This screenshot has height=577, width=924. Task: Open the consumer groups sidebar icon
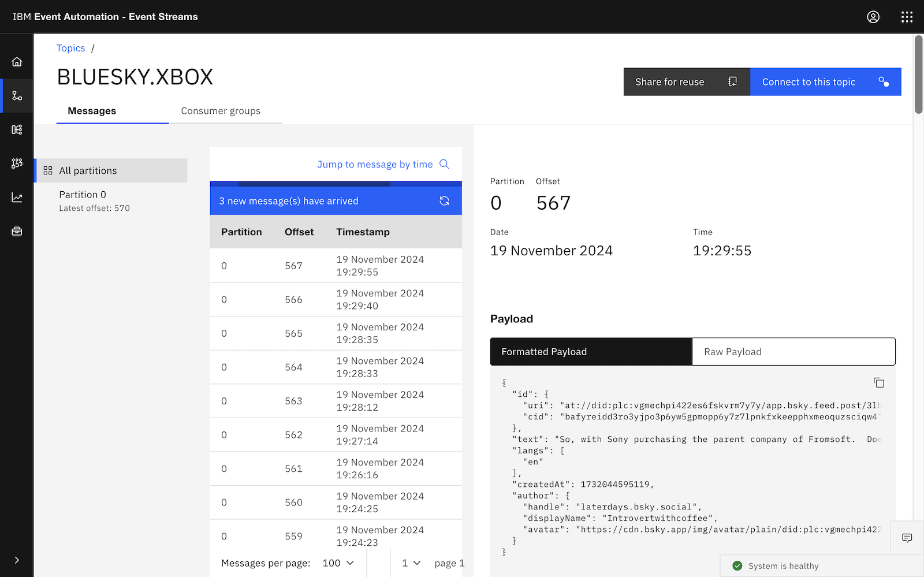click(17, 163)
